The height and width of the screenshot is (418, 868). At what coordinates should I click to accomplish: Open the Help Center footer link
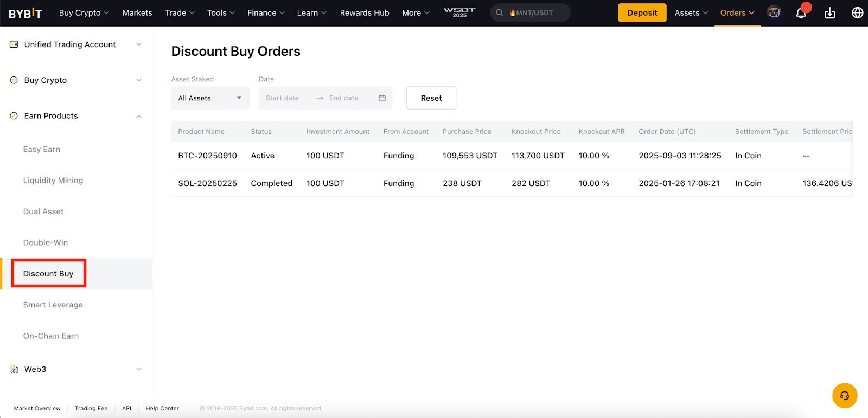pos(162,409)
